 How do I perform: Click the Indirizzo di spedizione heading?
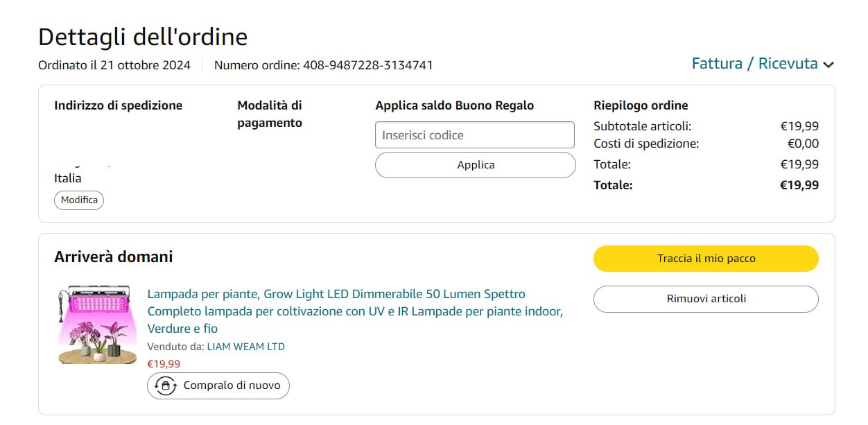pos(118,105)
